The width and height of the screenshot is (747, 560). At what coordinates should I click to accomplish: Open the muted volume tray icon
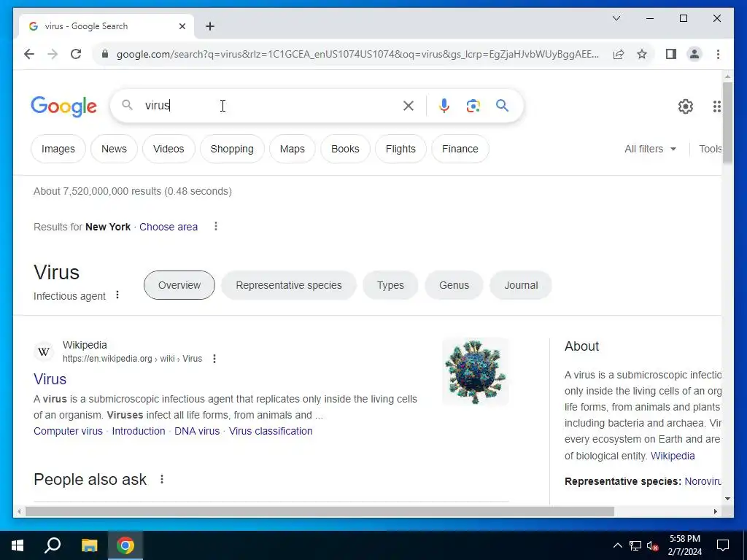(x=653, y=545)
